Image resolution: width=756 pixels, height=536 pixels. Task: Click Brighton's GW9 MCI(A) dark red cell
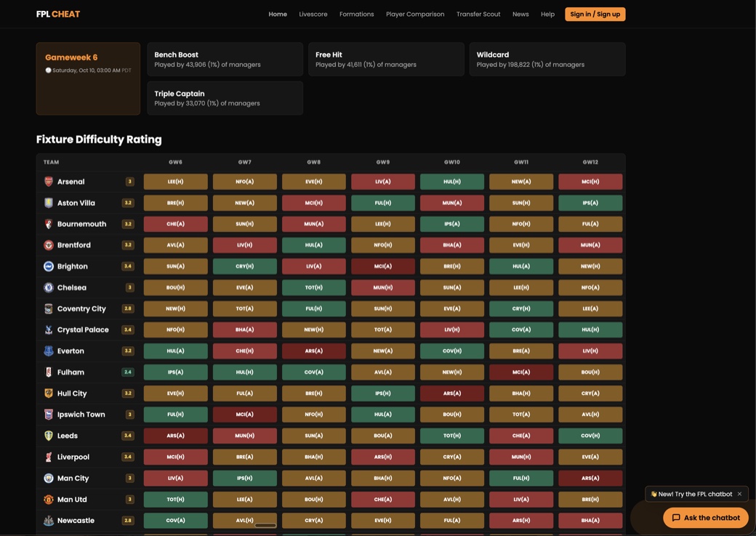(x=383, y=266)
